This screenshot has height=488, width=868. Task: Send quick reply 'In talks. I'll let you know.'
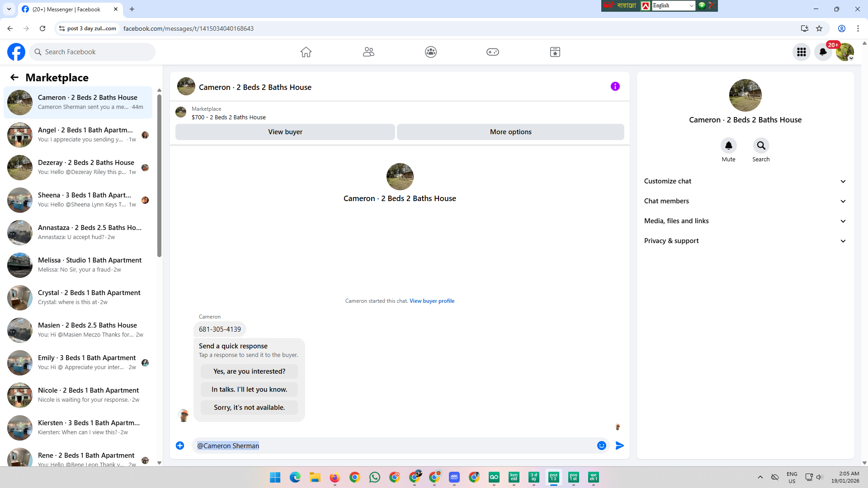click(250, 389)
